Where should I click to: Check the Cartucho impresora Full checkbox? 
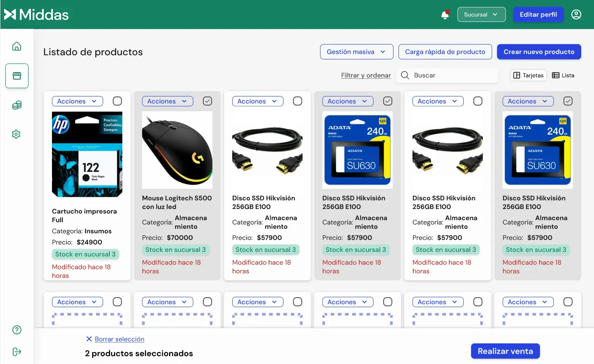117,101
